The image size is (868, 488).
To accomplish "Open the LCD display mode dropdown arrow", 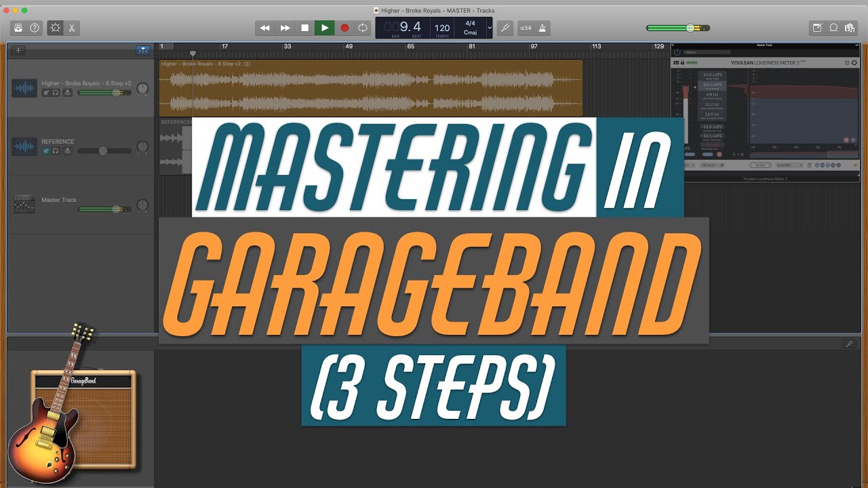I will (490, 28).
